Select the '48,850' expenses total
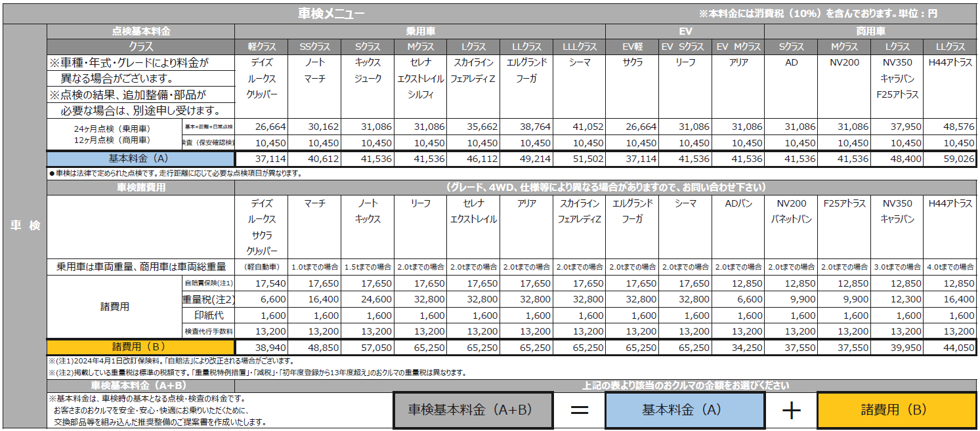980x431 pixels. click(324, 347)
